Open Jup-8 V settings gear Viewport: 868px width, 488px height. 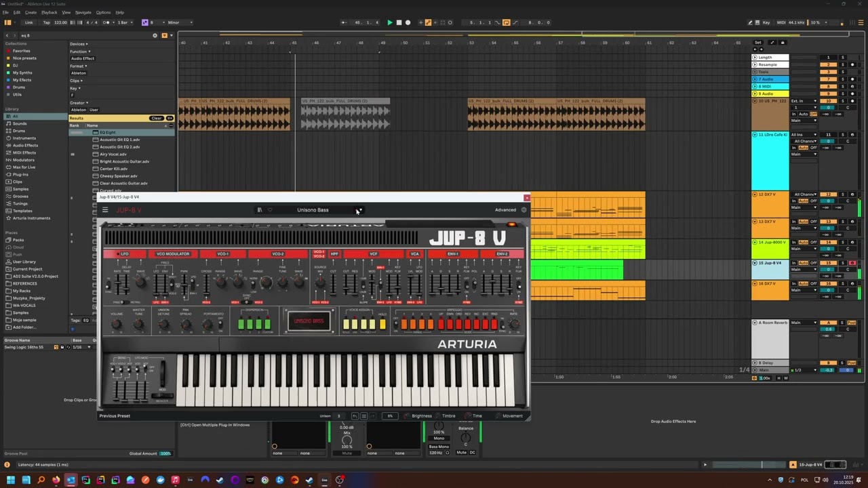pos(524,210)
